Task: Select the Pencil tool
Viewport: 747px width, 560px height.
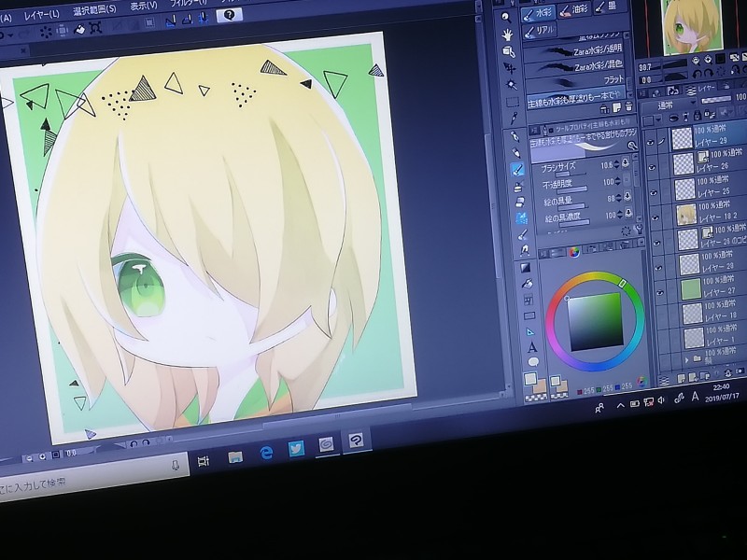Action: pos(516,152)
